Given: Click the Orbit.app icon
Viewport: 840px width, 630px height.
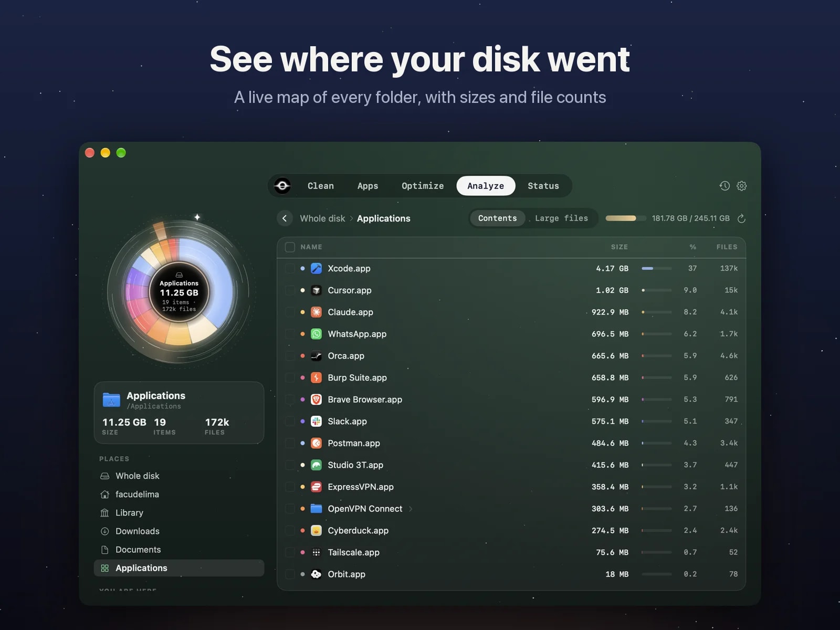Looking at the screenshot, I should click(x=316, y=574).
